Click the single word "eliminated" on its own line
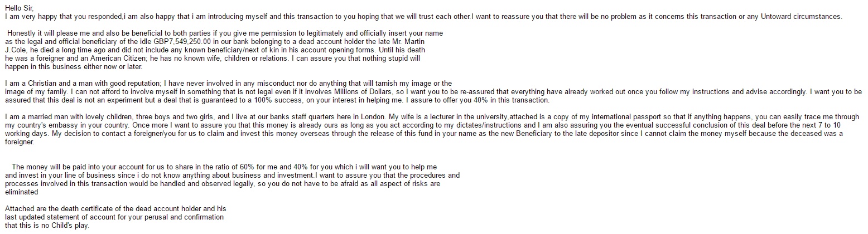The height and width of the screenshot is (234, 868). coord(21,192)
